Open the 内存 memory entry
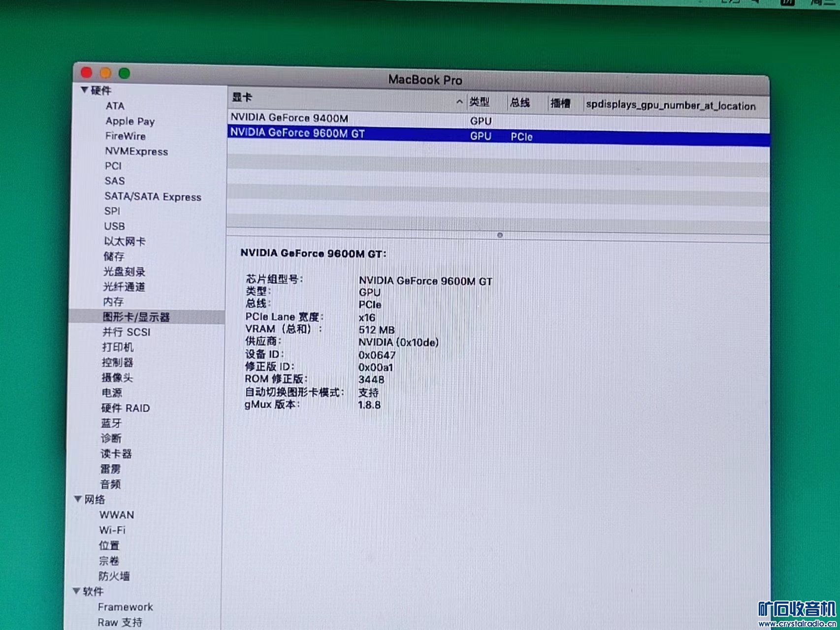Viewport: 840px width, 630px height. [113, 302]
